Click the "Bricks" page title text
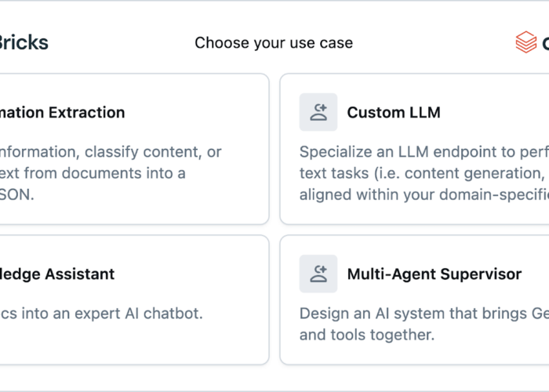549x392 pixels. [24, 42]
